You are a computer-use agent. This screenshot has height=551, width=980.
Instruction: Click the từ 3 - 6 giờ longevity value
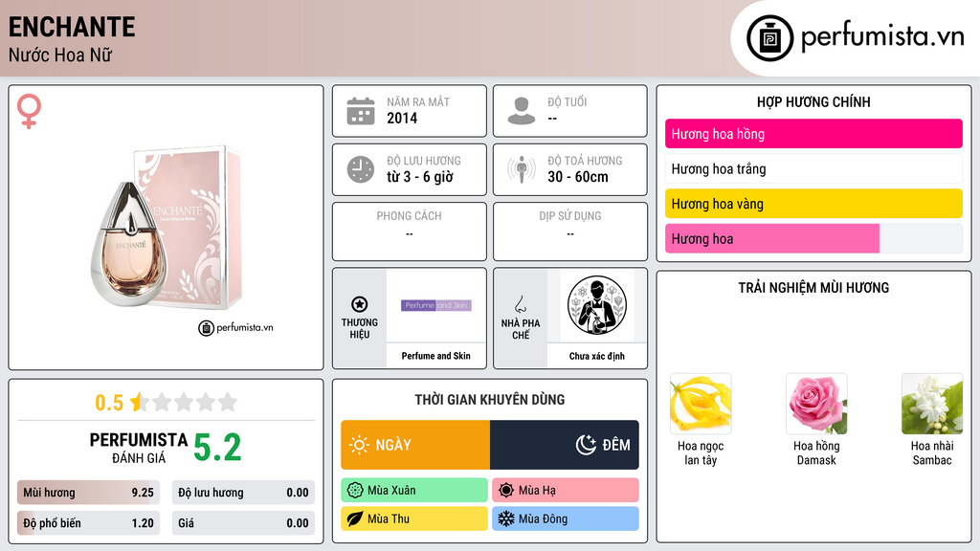(419, 177)
